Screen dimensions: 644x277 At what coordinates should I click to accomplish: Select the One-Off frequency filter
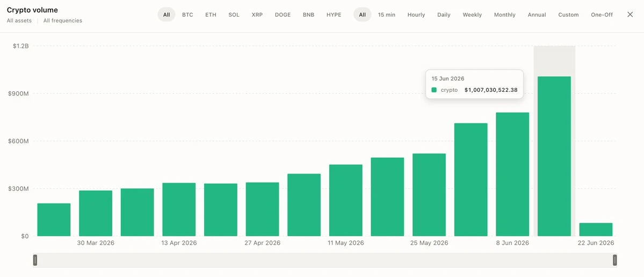[x=602, y=14]
